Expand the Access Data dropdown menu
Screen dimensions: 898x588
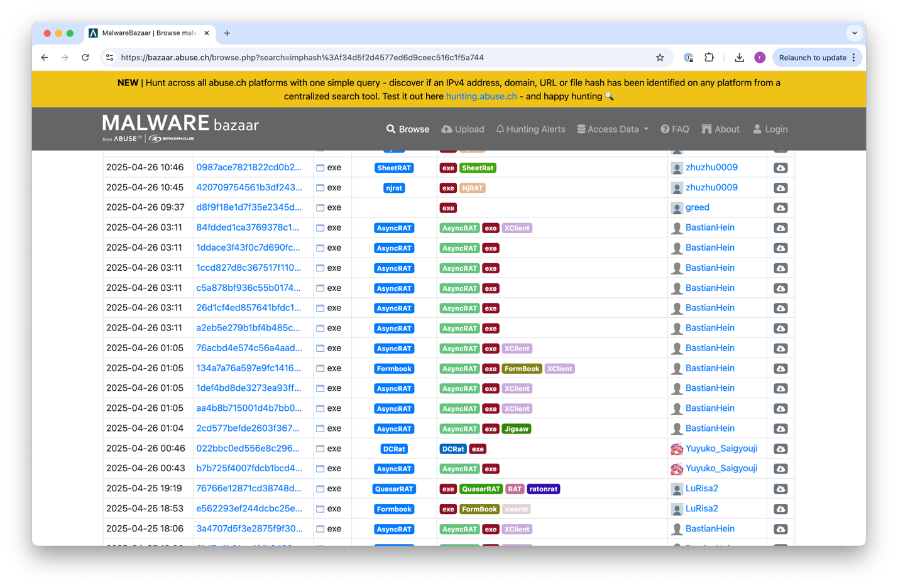tap(613, 129)
